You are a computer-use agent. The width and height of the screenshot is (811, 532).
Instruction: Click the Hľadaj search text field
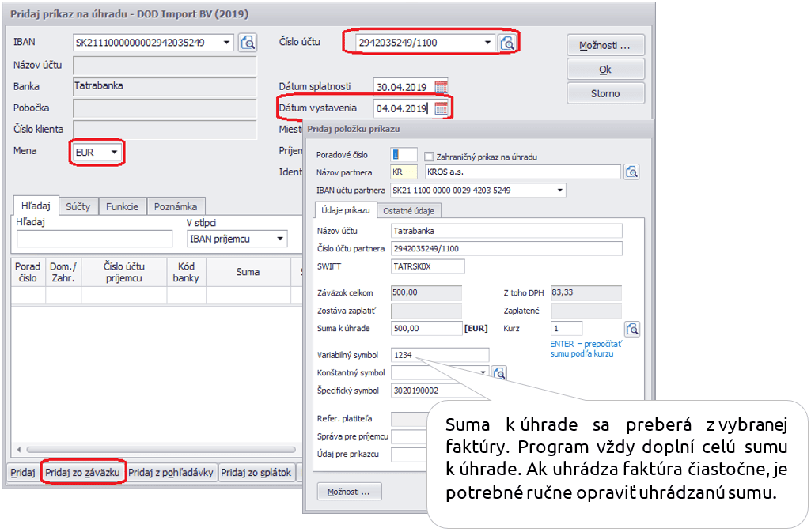coord(94,239)
